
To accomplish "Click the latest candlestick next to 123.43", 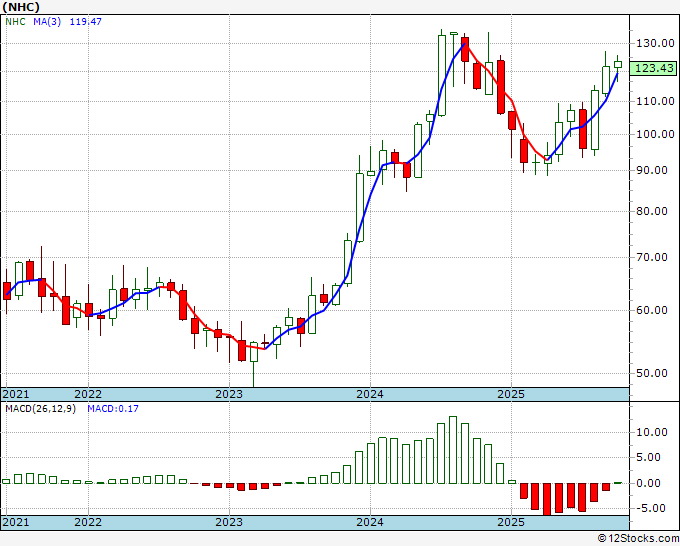I will pos(618,64).
